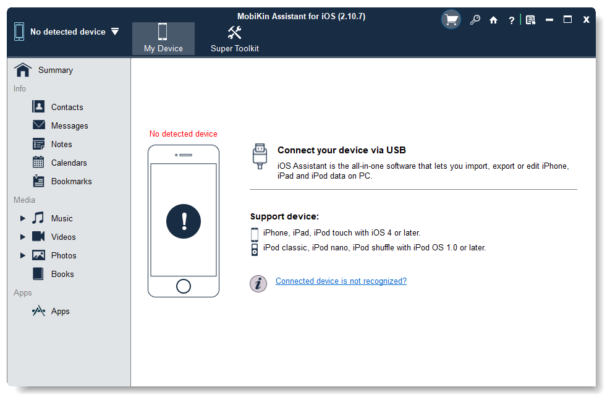Viewport: 610px width, 400px height.
Task: Expand the Photos tree arrow
Action: pos(23,256)
